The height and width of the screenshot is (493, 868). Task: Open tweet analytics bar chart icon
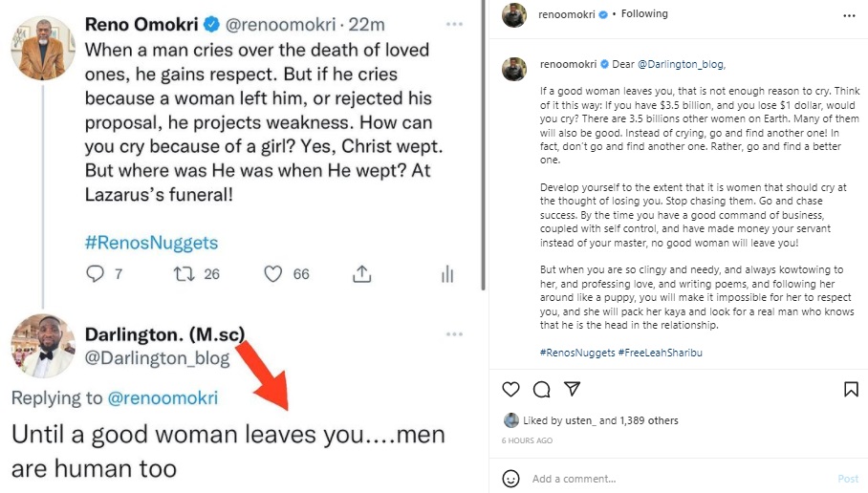point(446,274)
